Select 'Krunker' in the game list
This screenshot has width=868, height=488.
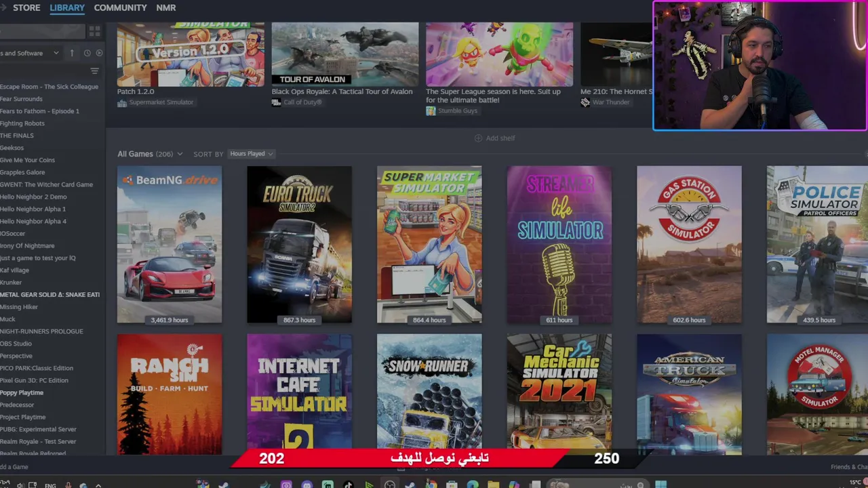click(x=11, y=283)
